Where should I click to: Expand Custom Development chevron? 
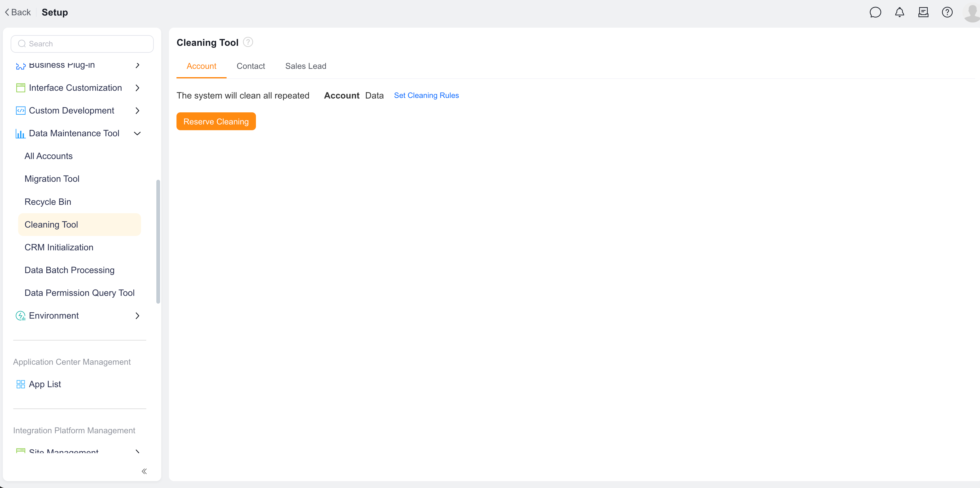[x=137, y=111]
